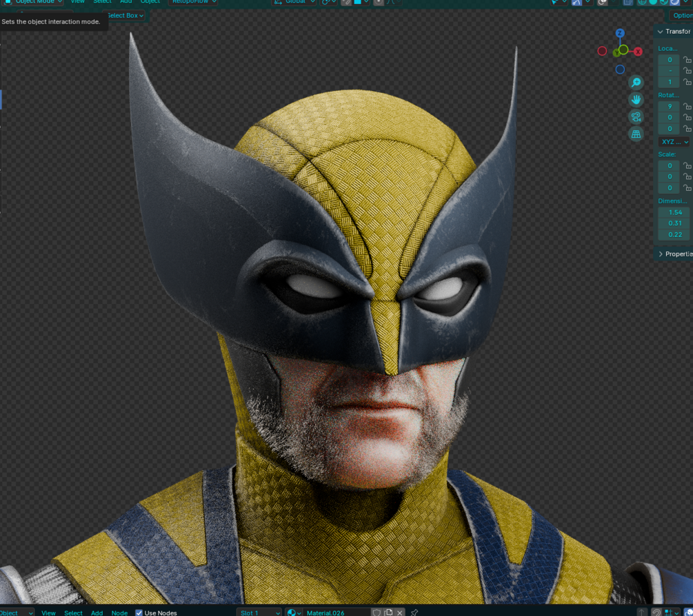Click the zoom viewport magnifier icon

pyautogui.click(x=636, y=82)
